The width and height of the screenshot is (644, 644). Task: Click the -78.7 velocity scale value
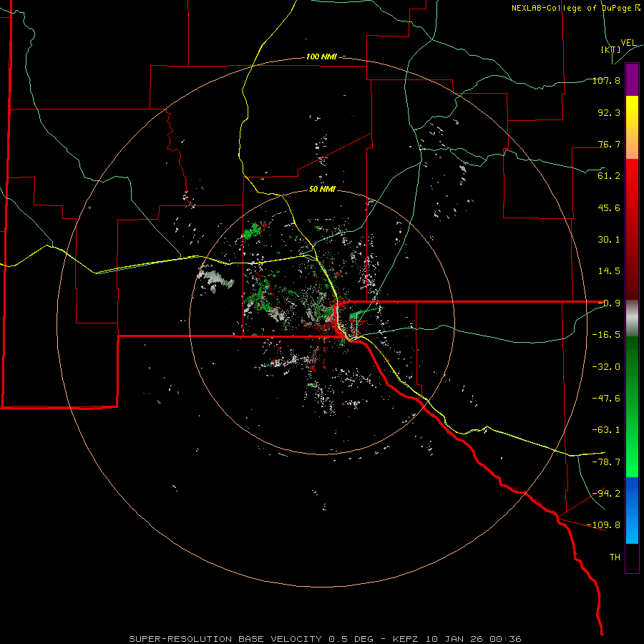click(x=606, y=462)
